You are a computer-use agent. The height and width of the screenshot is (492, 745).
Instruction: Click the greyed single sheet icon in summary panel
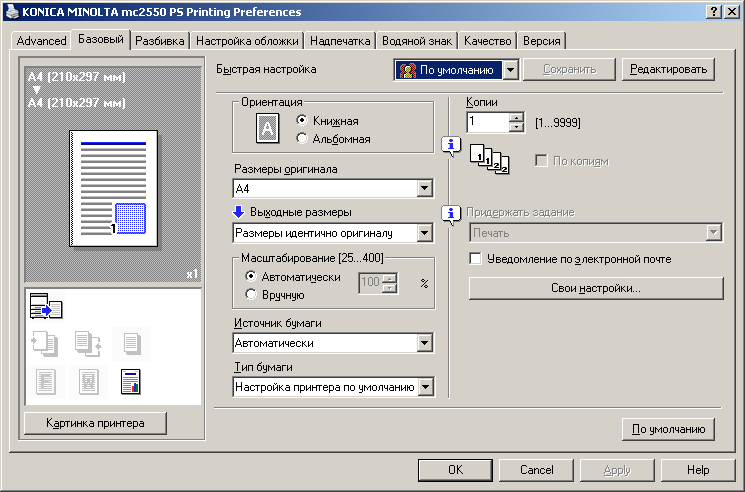(131, 343)
